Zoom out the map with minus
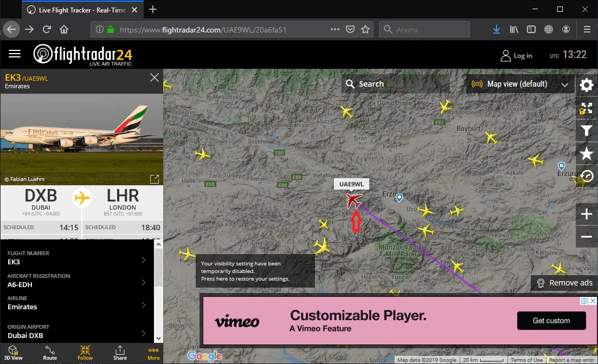Viewport: 598px width, 364px height. coord(587,237)
